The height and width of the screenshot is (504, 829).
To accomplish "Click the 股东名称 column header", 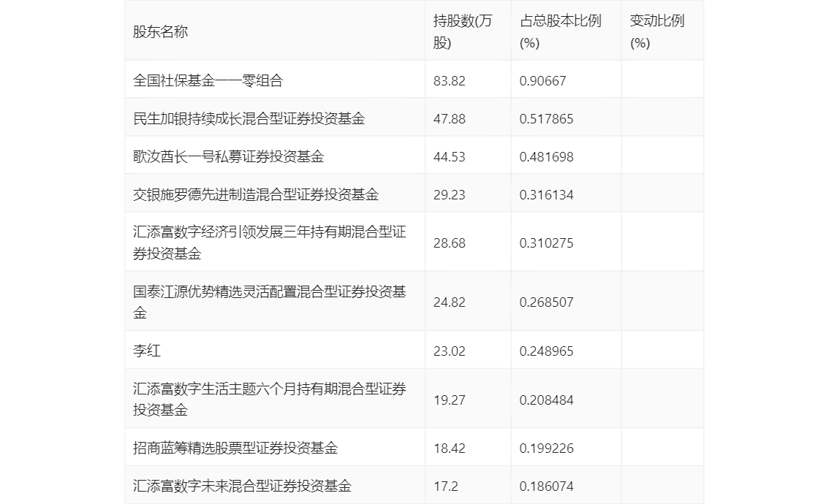I will [160, 31].
